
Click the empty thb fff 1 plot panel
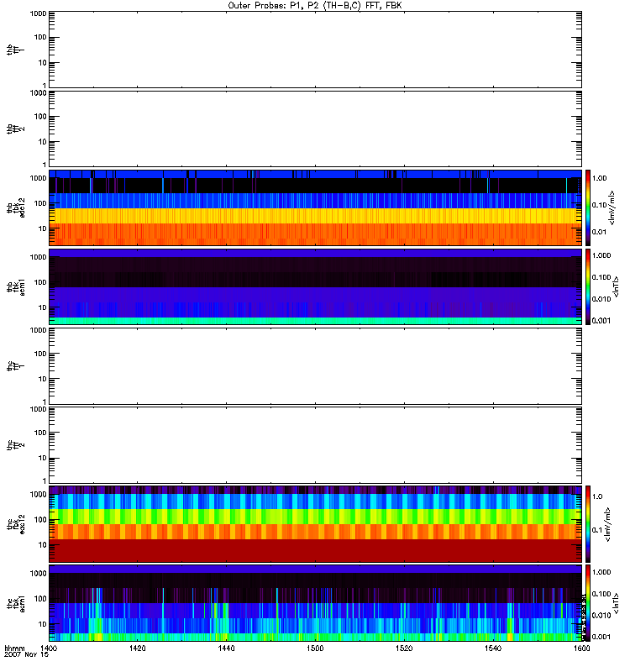(315, 50)
